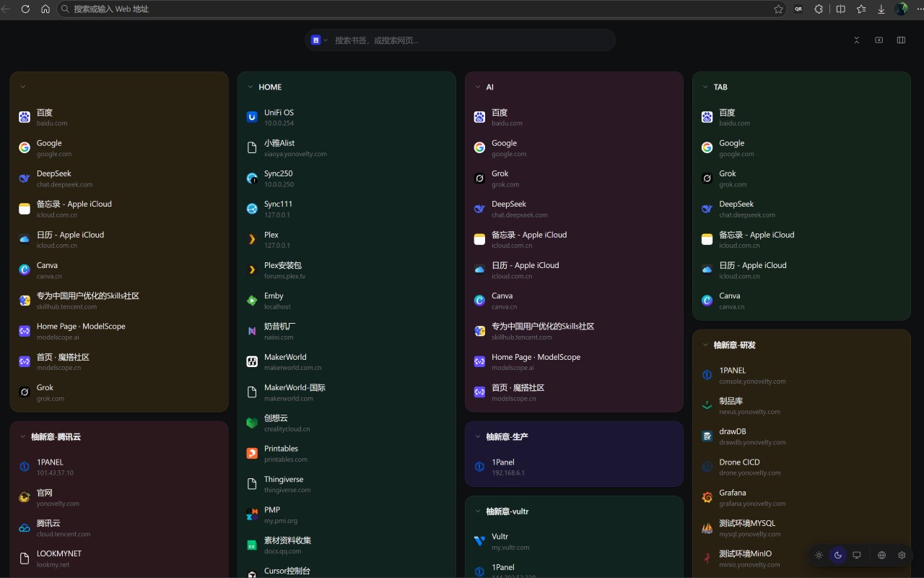
Task: Open the search engine dropdown in search box
Action: coord(319,40)
